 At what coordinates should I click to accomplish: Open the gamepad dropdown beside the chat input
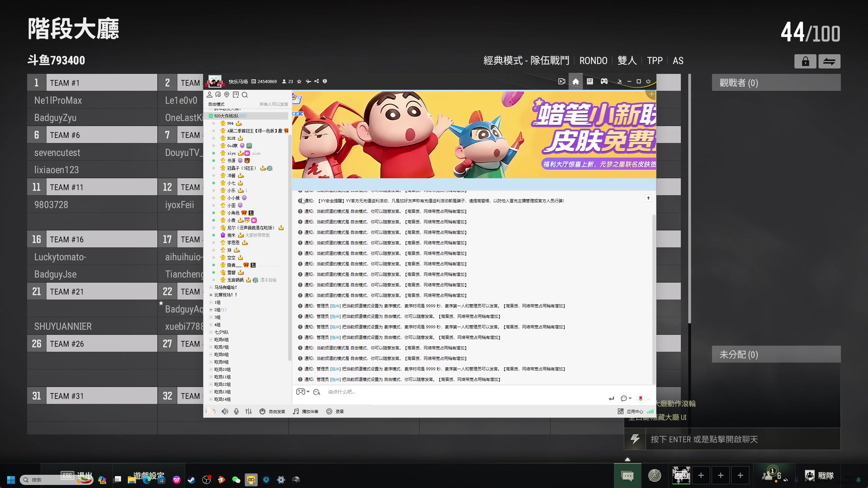point(307,391)
